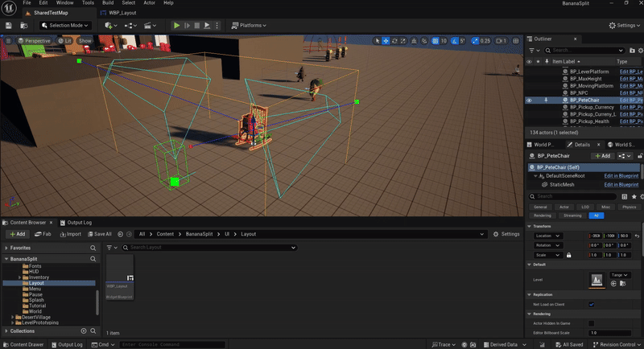This screenshot has width=644, height=349.
Task: Click the Level thumbnail swatch in Details
Action: tap(597, 280)
